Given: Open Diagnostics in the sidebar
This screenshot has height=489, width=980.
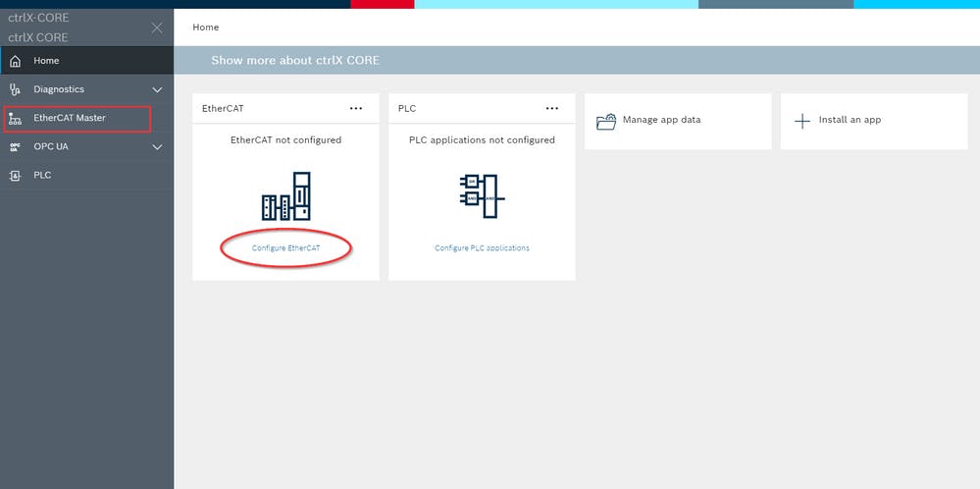Looking at the screenshot, I should click(87, 89).
